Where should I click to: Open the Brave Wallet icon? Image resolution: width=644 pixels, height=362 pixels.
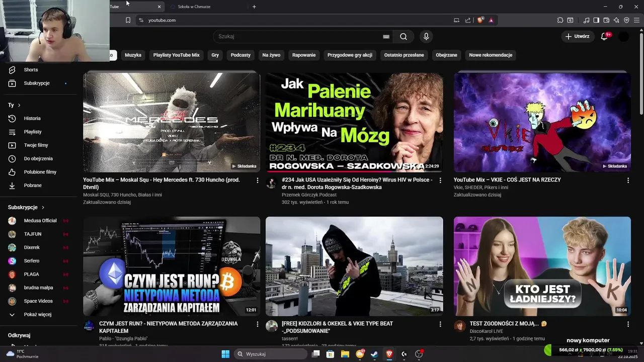point(606,20)
